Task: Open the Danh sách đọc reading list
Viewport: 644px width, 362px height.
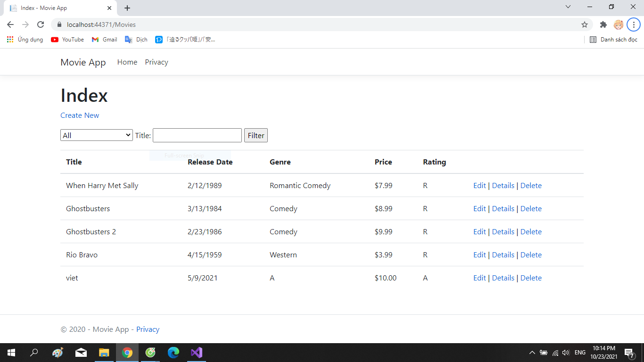Action: tap(613, 40)
